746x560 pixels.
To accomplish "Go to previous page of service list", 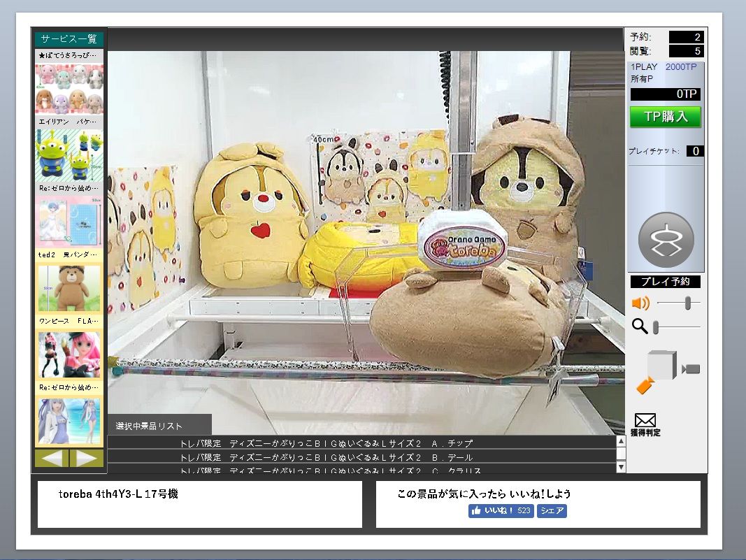I will click(x=52, y=458).
